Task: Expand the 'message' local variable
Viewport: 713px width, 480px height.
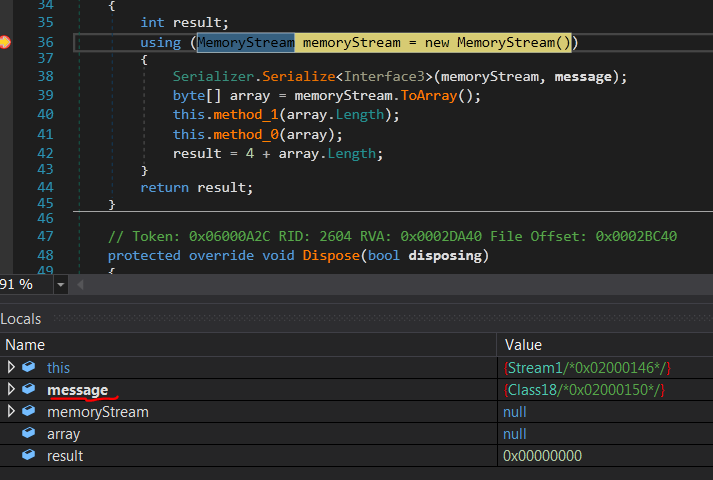Action: (x=10, y=390)
